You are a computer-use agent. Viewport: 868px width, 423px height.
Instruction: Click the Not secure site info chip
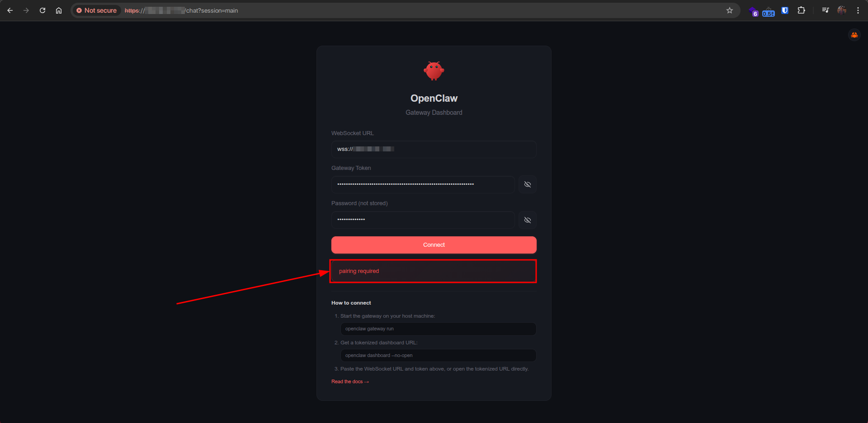(97, 10)
